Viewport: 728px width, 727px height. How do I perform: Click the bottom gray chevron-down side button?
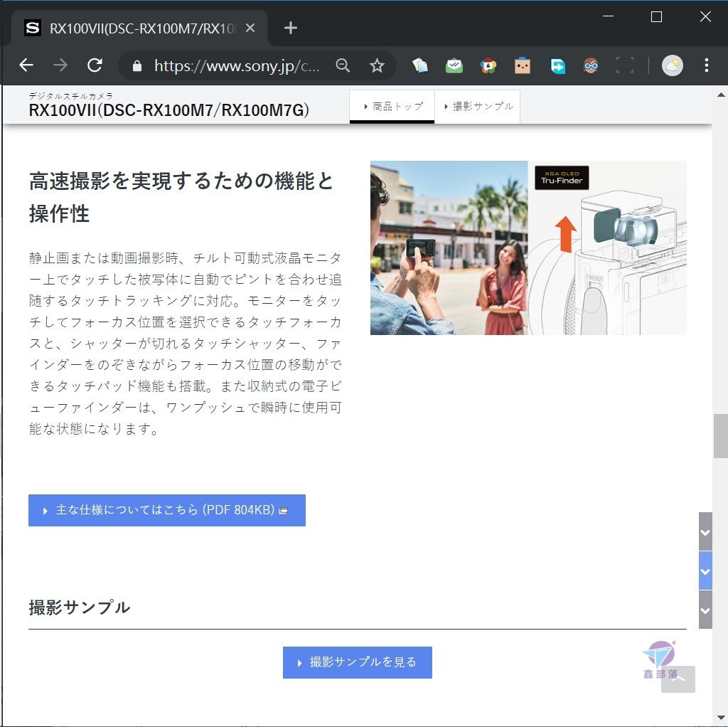click(705, 610)
